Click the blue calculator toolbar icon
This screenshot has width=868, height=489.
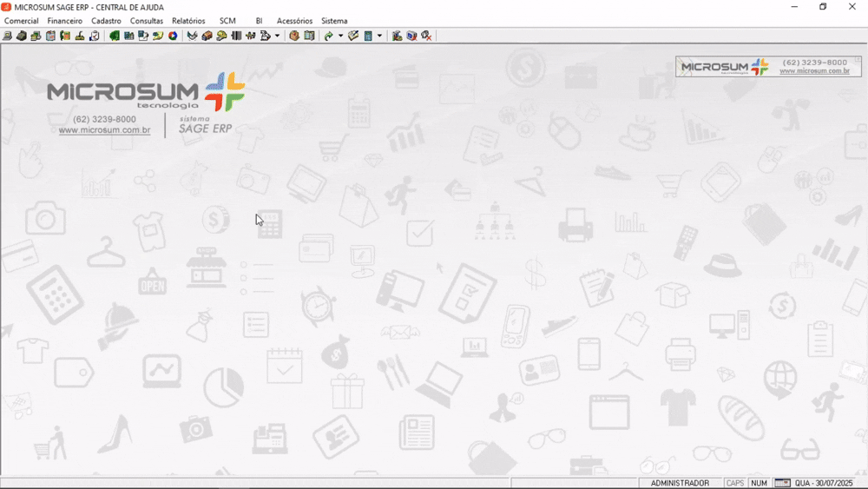click(368, 36)
